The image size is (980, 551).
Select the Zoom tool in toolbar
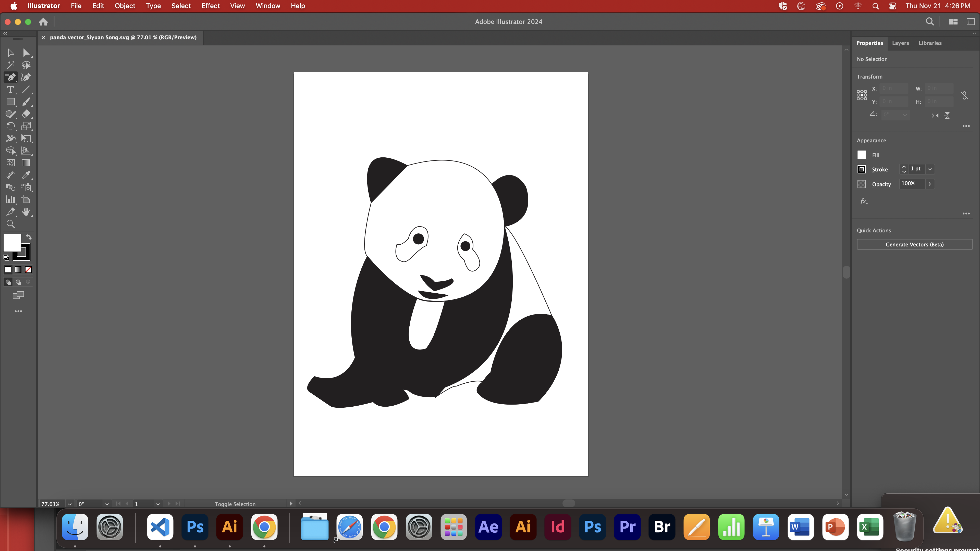click(x=10, y=224)
